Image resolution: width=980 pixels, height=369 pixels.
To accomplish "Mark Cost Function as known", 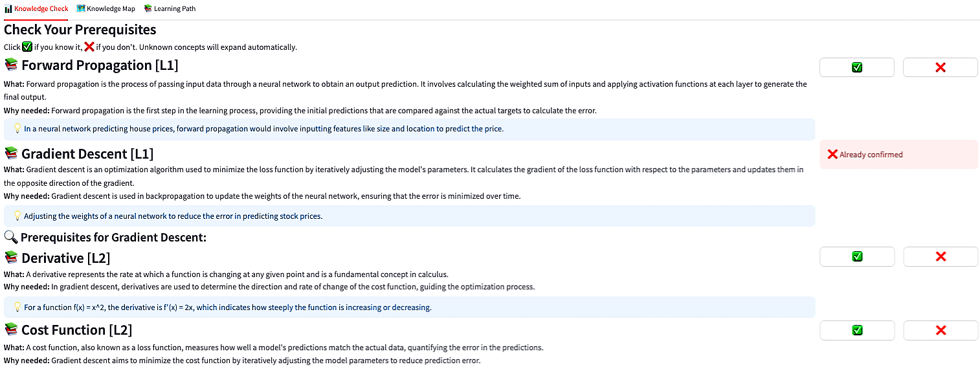I will (x=856, y=330).
